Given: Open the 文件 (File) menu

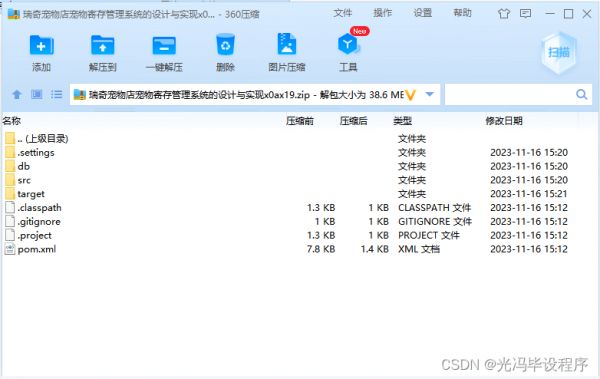Looking at the screenshot, I should [x=342, y=13].
